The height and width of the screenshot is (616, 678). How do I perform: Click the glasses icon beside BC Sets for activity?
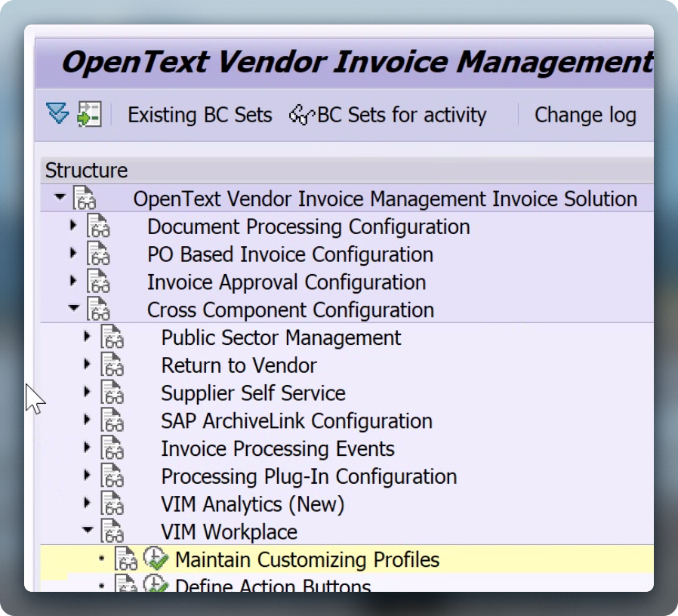click(301, 115)
